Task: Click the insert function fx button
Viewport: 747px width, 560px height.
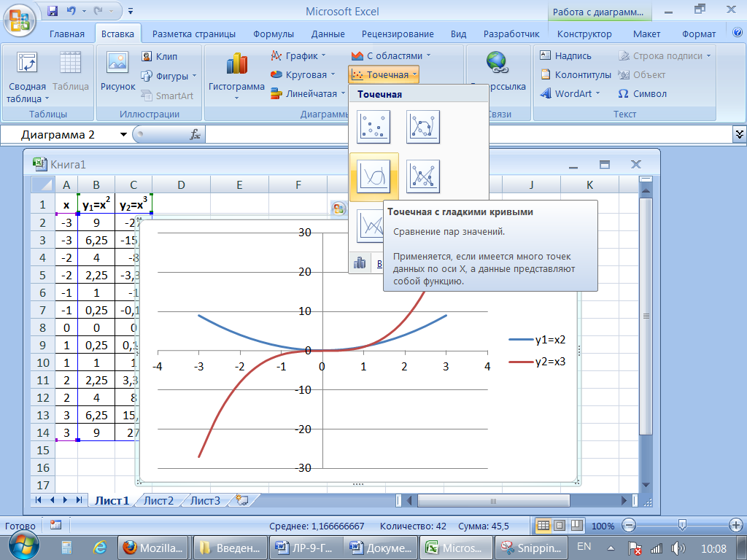Action: point(195,135)
